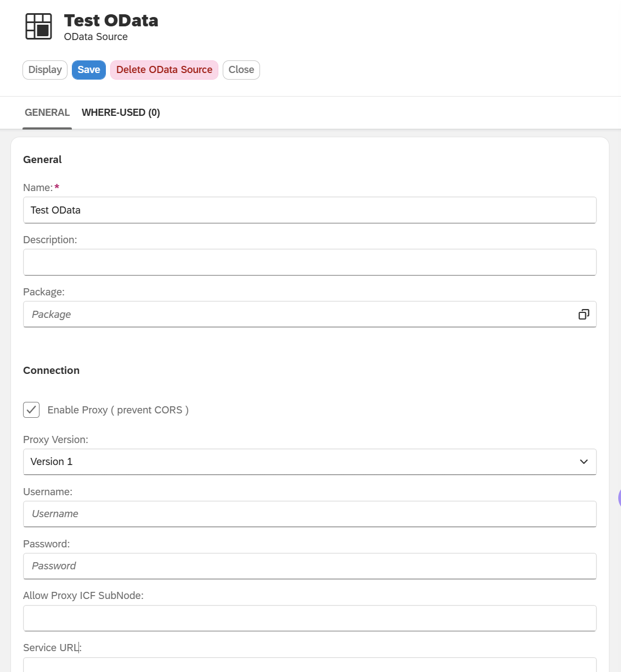
Task: Expand the Proxy Version dropdown
Action: pos(309,462)
